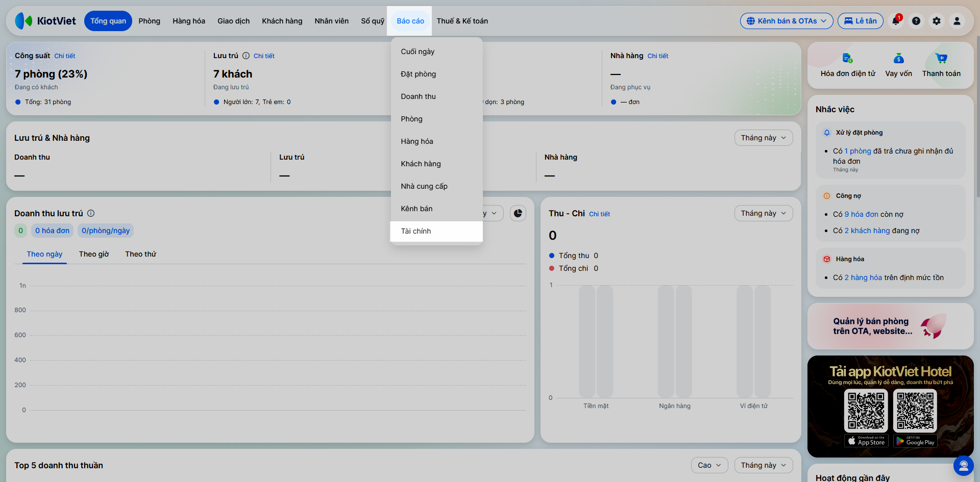Select Khách hàng report in dropdown menu
The image size is (980, 482).
436,164
